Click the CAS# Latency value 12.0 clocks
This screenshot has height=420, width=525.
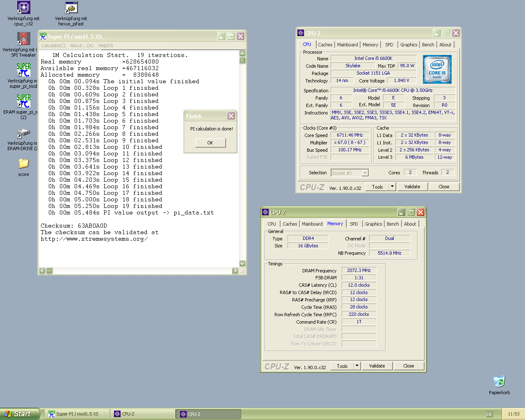click(359, 285)
